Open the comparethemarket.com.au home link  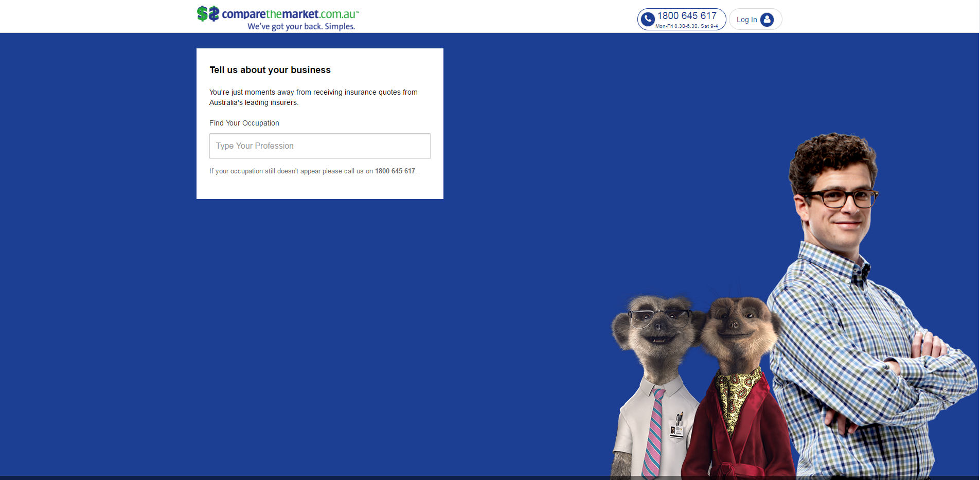[x=290, y=14]
